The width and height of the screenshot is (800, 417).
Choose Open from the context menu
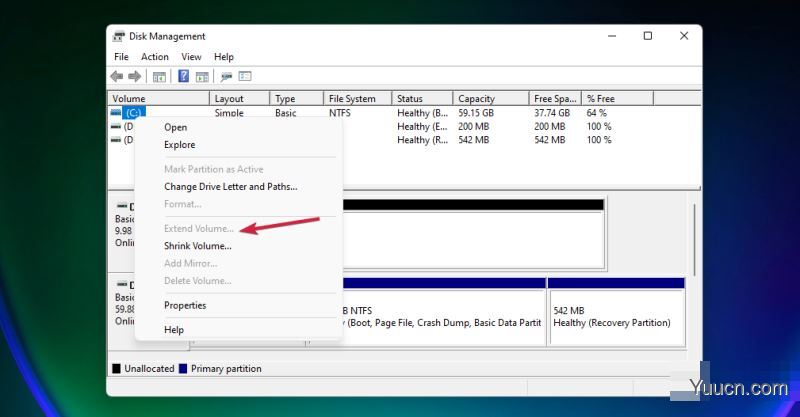pos(176,127)
